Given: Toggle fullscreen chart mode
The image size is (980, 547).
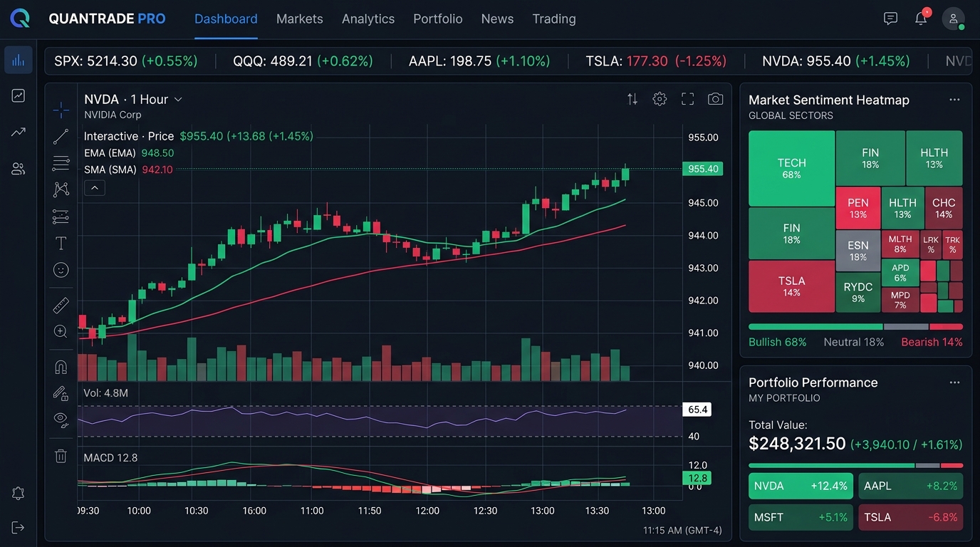Looking at the screenshot, I should [687, 99].
